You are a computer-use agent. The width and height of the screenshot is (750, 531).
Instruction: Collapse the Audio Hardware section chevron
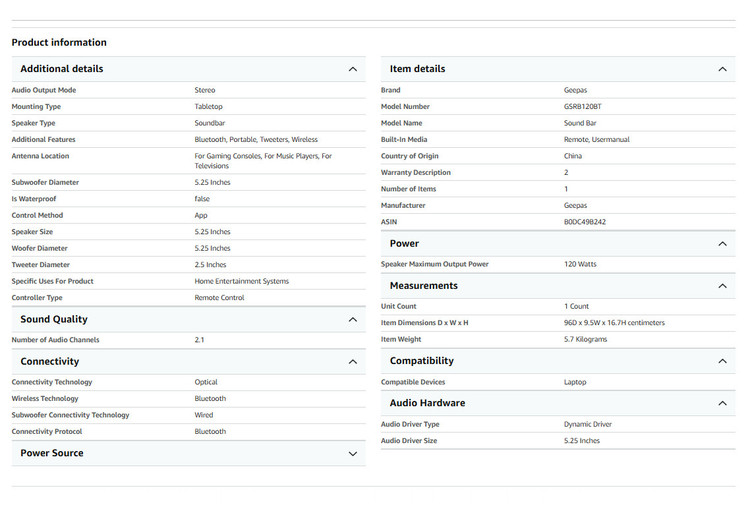(x=722, y=403)
